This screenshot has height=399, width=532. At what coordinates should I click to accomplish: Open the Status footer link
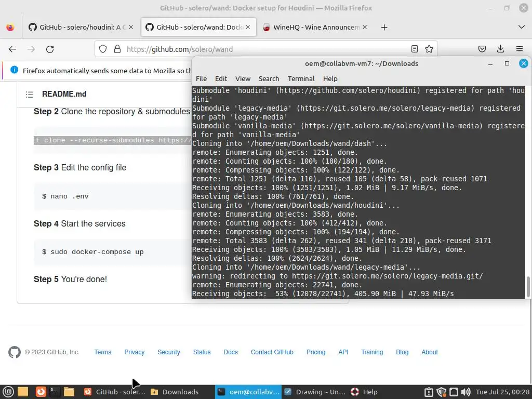pos(202,352)
